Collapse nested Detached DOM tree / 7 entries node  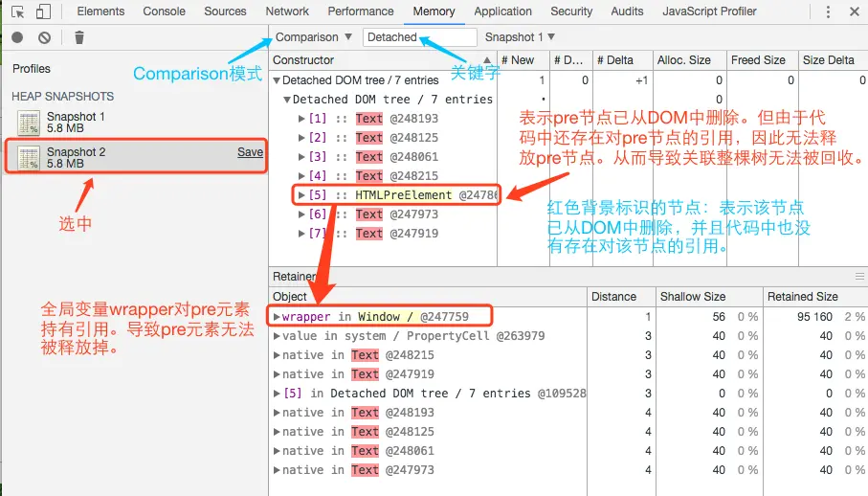pyautogui.click(x=287, y=100)
